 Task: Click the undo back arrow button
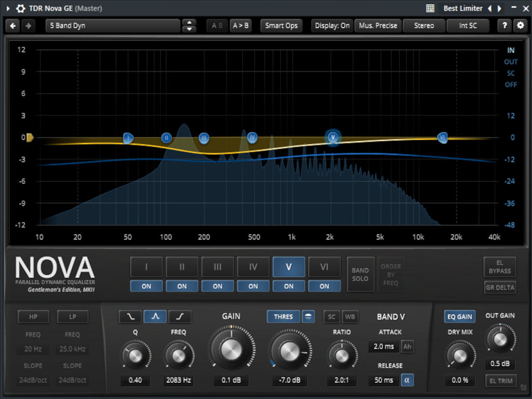[x=13, y=25]
